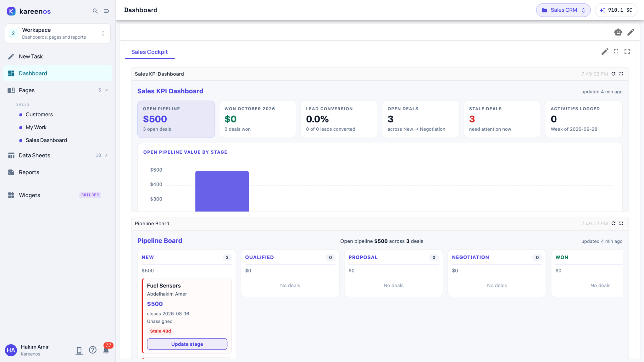Click the small expand icon beside Sales Cockpit pencil
The image size is (644, 362).
pyautogui.click(x=616, y=51)
